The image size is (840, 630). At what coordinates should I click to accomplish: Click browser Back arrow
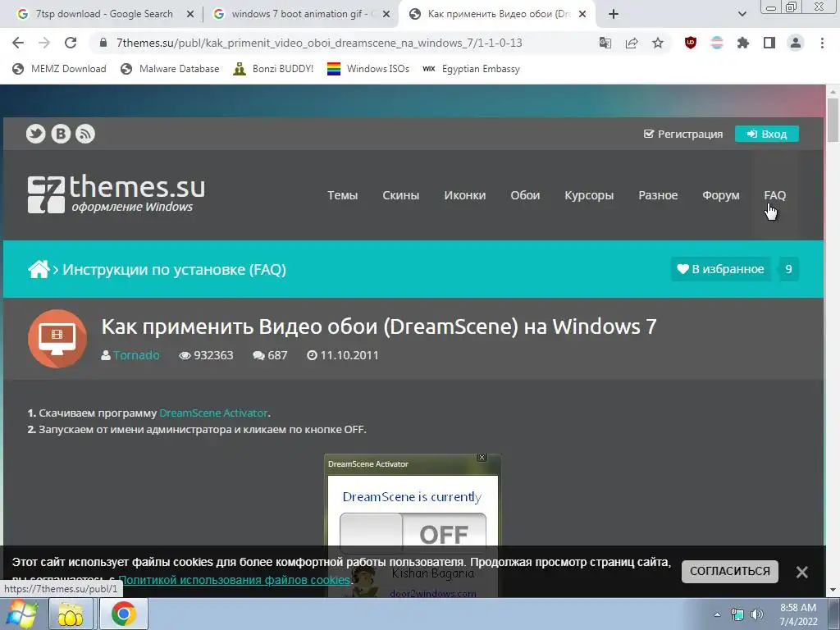[x=18, y=43]
